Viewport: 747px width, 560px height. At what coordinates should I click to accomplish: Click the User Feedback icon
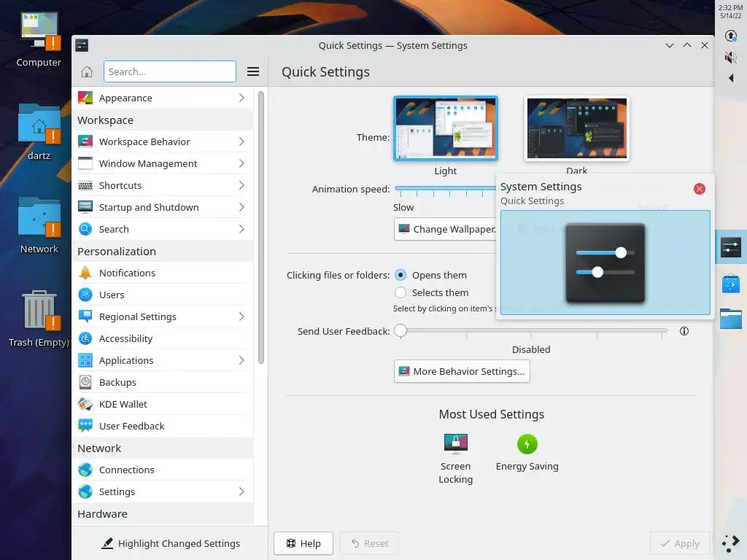click(x=85, y=426)
